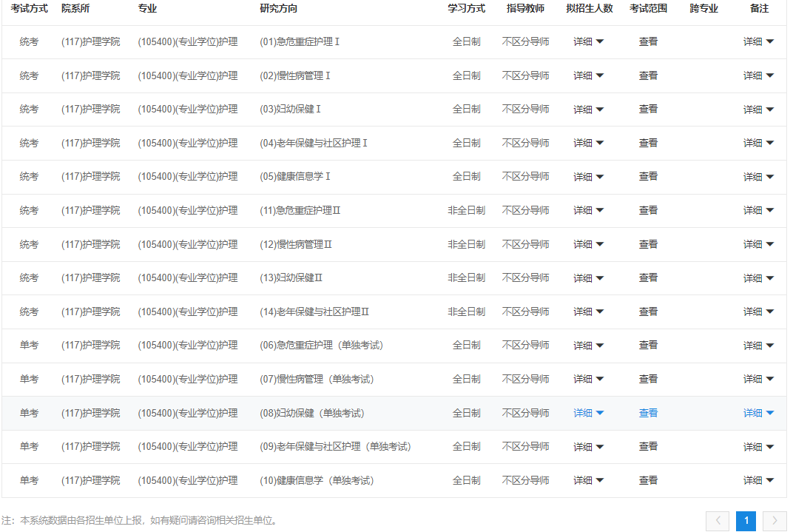The height and width of the screenshot is (532, 793).
Task: Expand blue 拟招生人数 详细 for (08)妇幼保健（单独考试）
Action: 588,413
